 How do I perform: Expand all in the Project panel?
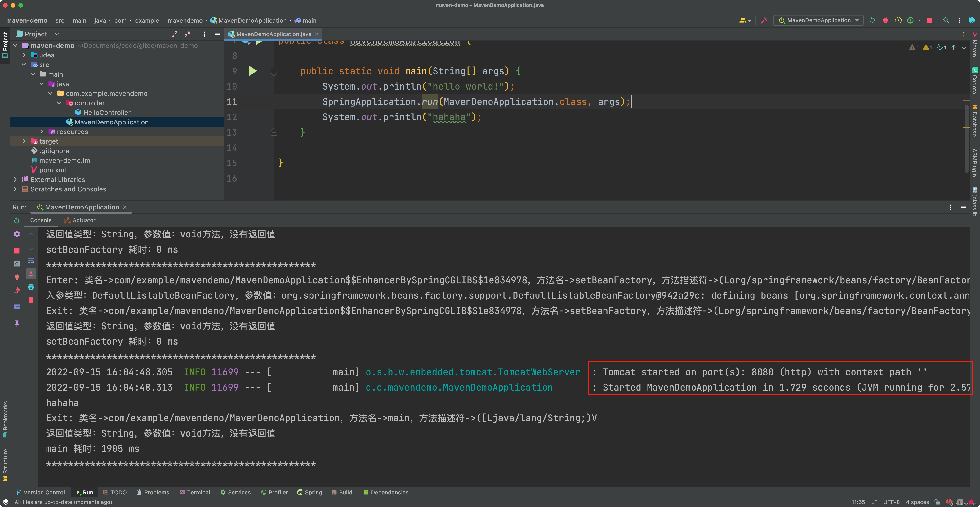(175, 34)
